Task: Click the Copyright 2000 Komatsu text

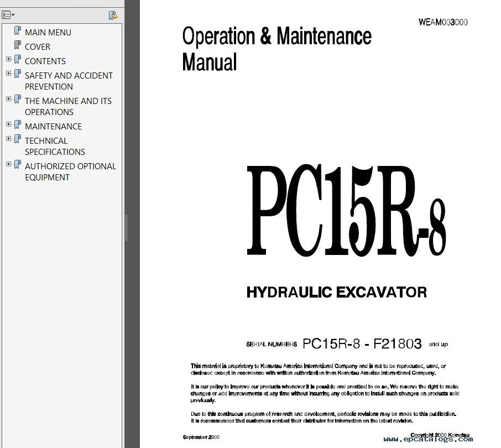Action: (440, 435)
